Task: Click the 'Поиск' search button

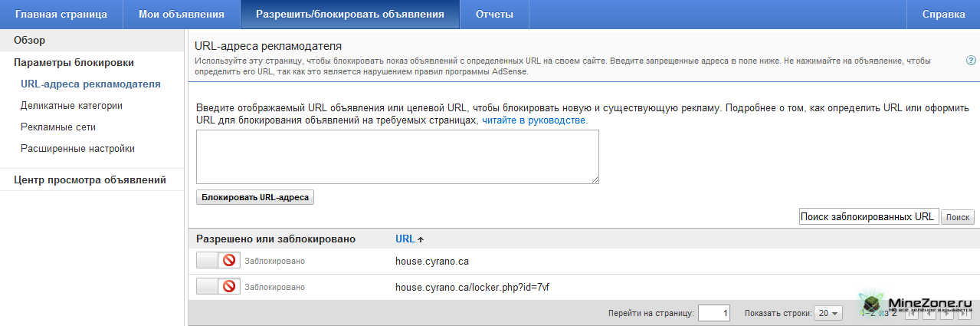Action: tap(957, 217)
